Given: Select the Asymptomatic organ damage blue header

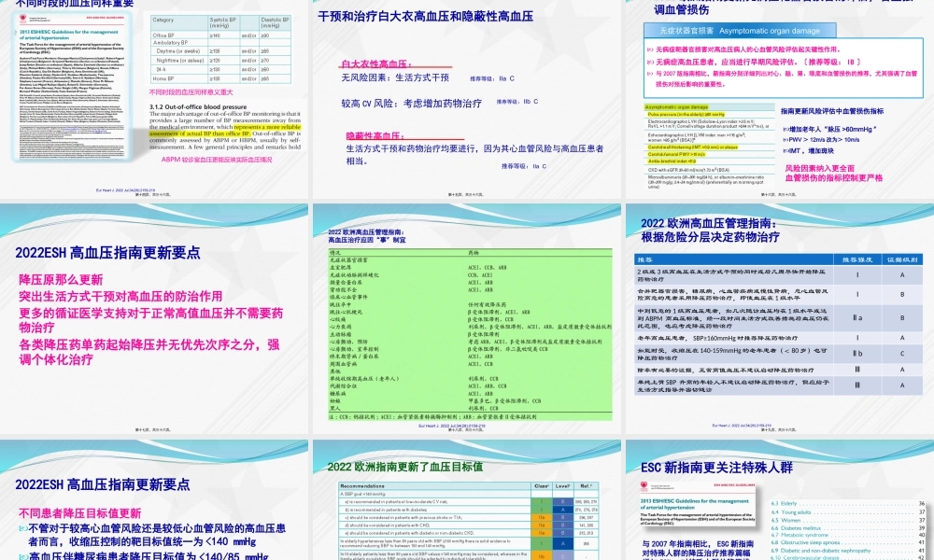Looking at the screenshot, I should click(x=739, y=31).
